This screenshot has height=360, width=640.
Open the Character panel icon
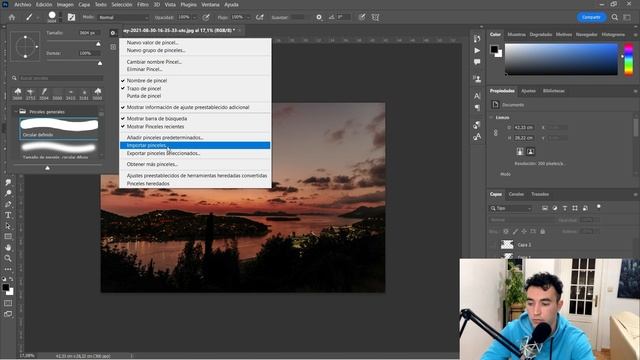tap(477, 96)
